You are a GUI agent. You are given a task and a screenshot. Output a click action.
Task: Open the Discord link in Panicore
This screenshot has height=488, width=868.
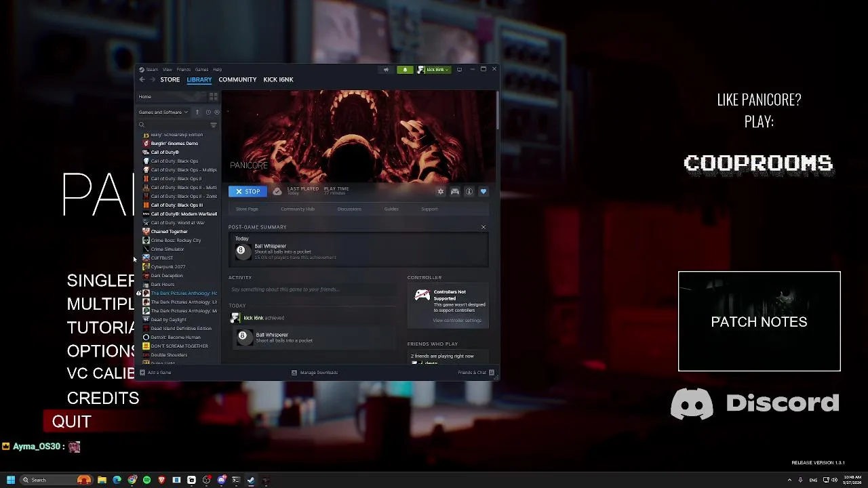pyautogui.click(x=755, y=403)
